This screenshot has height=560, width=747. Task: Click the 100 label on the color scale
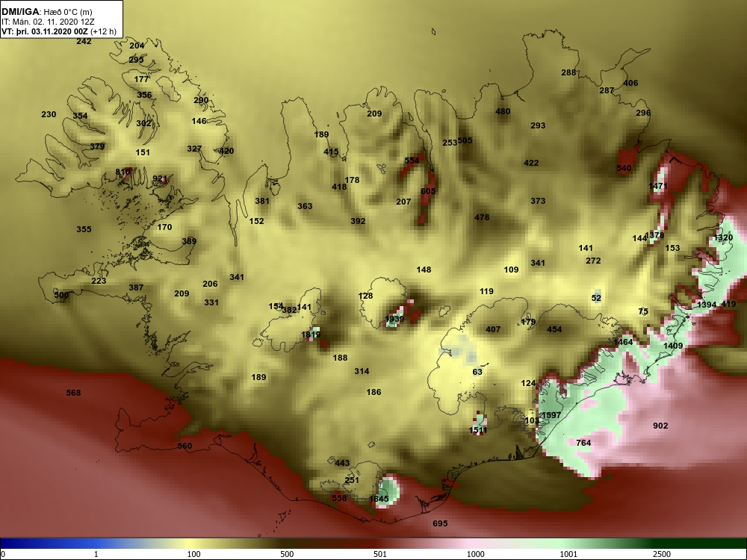pos(194,554)
